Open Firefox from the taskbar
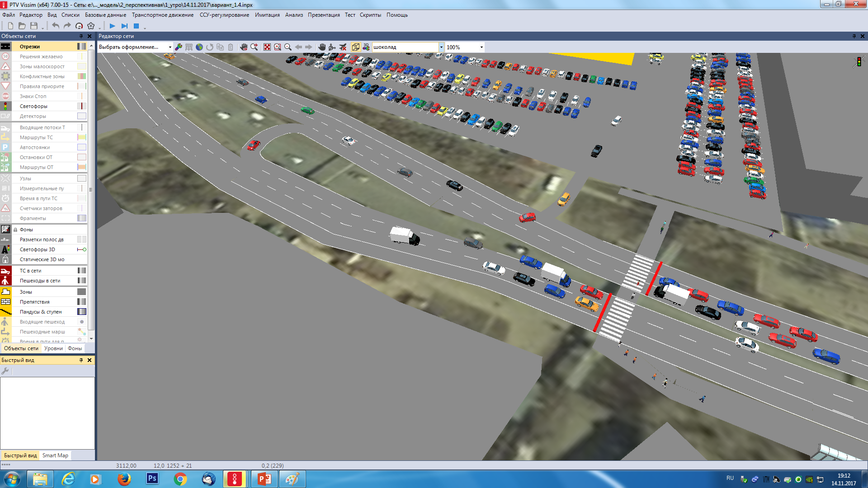Image resolution: width=868 pixels, height=488 pixels. (124, 479)
